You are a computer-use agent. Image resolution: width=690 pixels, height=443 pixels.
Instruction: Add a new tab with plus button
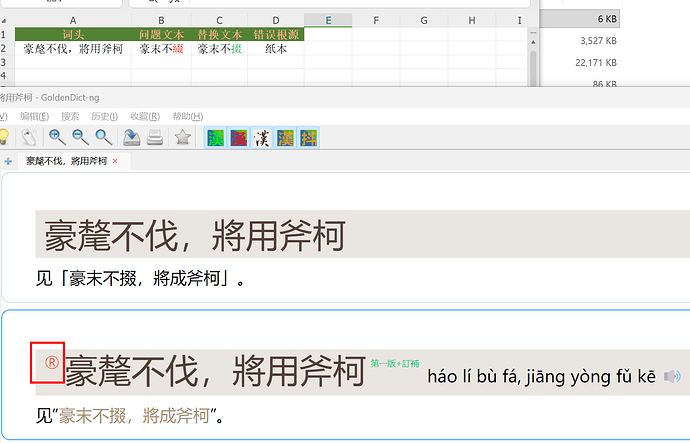click(9, 161)
